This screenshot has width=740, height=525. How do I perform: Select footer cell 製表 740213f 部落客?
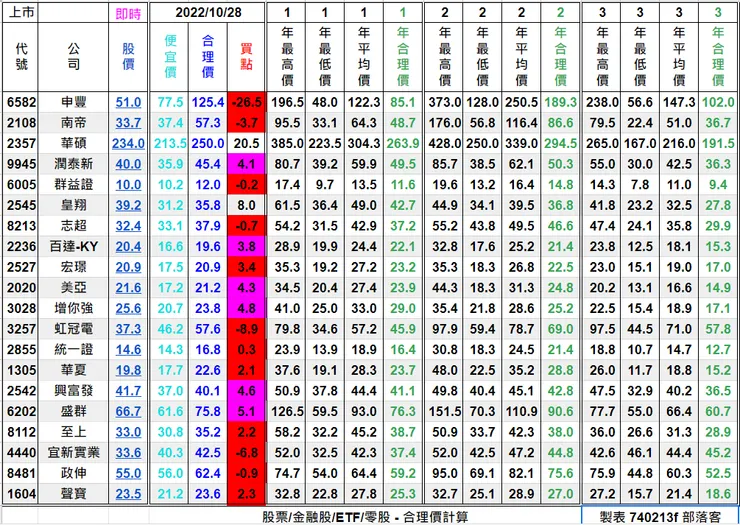pyautogui.click(x=659, y=517)
